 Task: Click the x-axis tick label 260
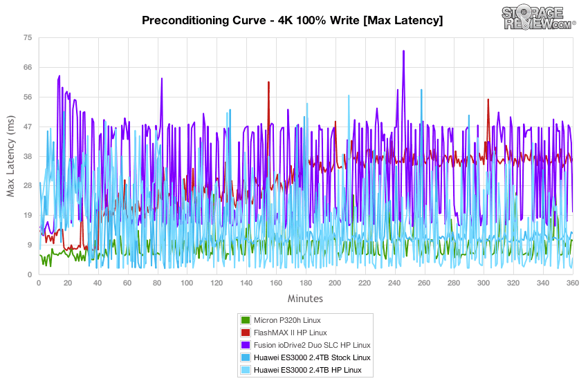coord(424,283)
